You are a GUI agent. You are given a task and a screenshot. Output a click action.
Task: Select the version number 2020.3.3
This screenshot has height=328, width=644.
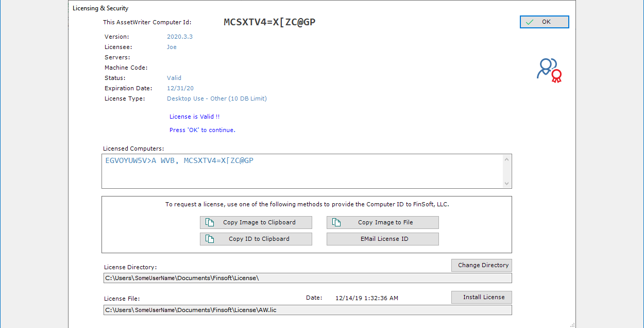click(180, 37)
